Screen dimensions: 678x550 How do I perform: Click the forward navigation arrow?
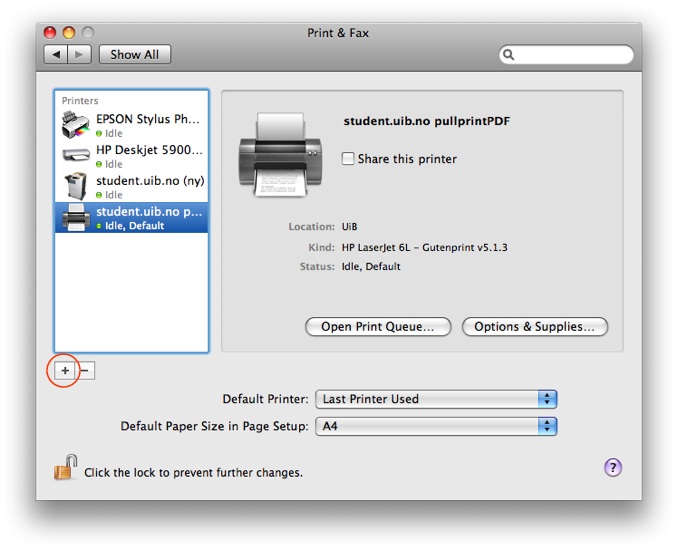[79, 54]
